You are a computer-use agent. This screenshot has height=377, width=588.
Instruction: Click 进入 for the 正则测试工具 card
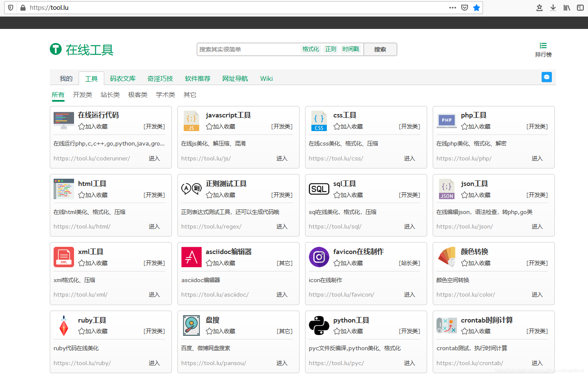282,226
